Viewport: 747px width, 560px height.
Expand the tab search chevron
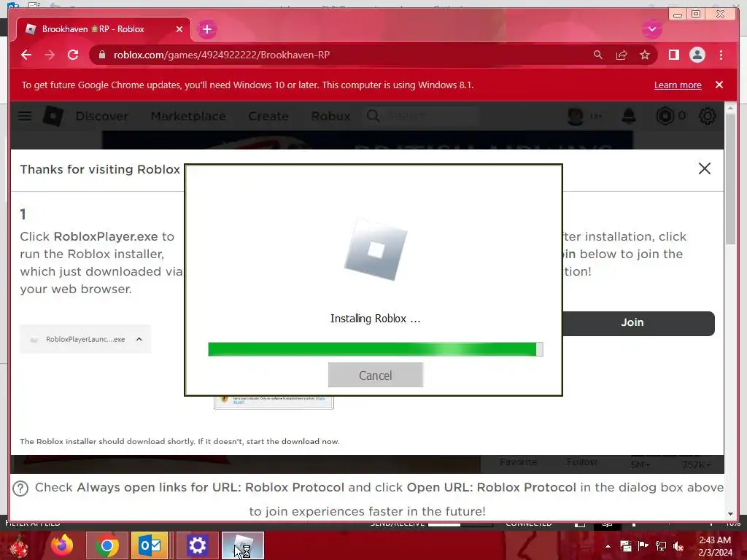click(651, 29)
